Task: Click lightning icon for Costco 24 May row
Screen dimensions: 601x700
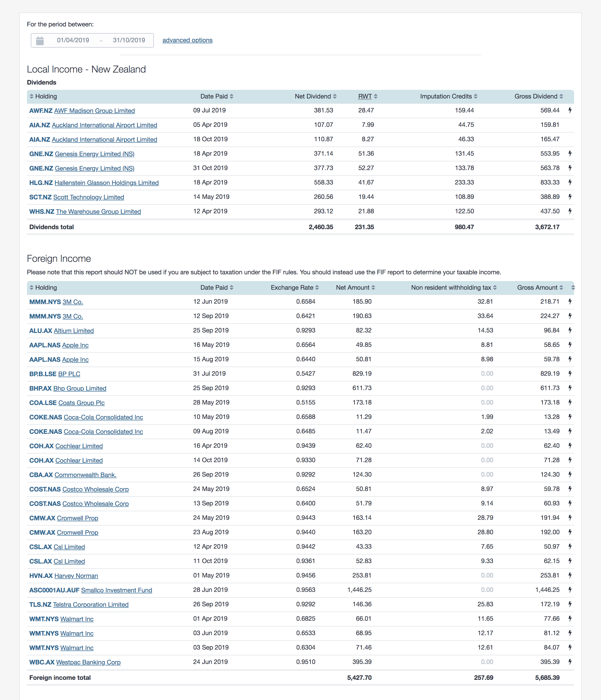Action: click(x=570, y=489)
